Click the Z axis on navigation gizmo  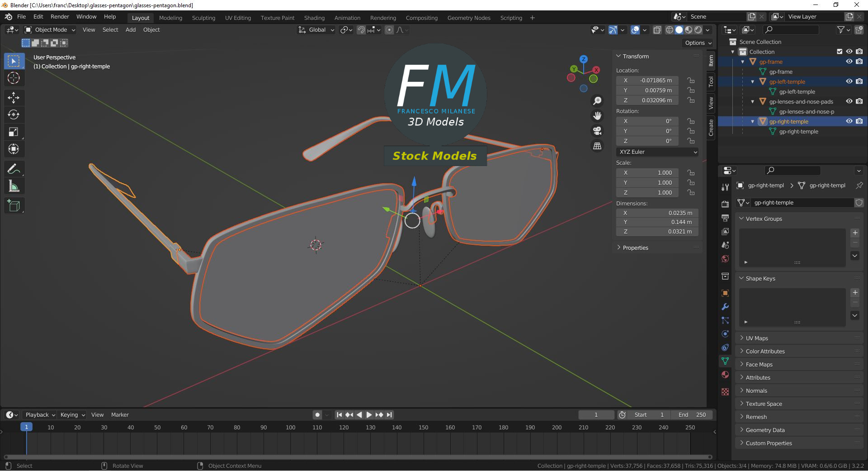click(584, 59)
